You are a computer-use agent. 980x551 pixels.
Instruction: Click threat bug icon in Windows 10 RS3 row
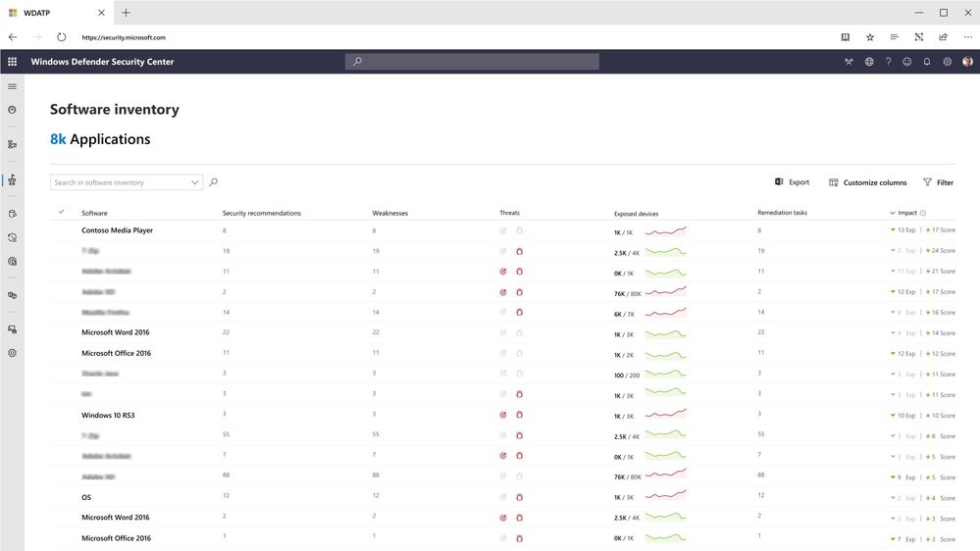519,415
